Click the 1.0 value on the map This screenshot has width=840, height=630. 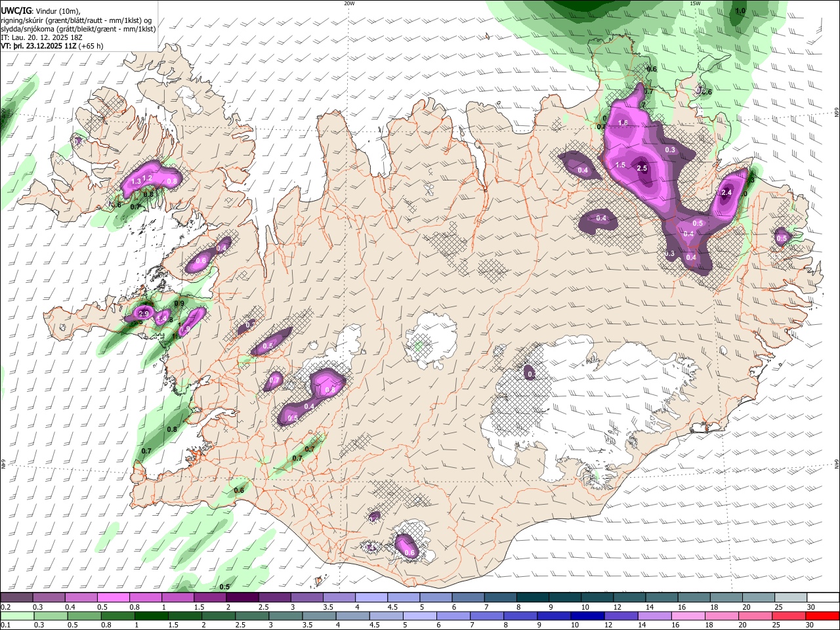tap(740, 11)
